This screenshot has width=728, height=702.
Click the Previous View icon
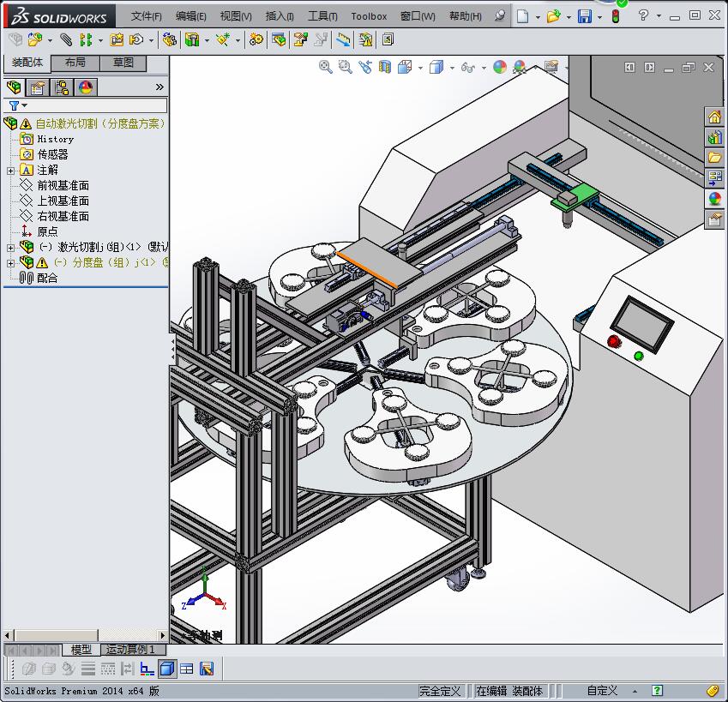click(x=365, y=67)
